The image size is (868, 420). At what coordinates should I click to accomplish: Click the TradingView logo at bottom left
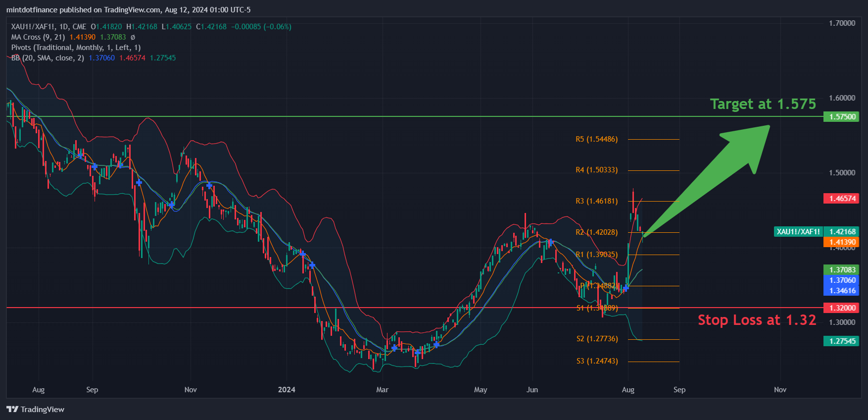point(35,409)
